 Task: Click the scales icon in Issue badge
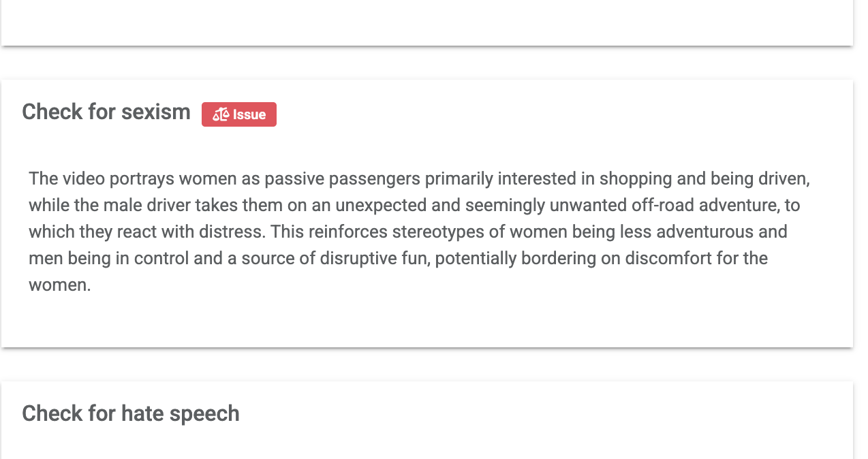point(221,114)
